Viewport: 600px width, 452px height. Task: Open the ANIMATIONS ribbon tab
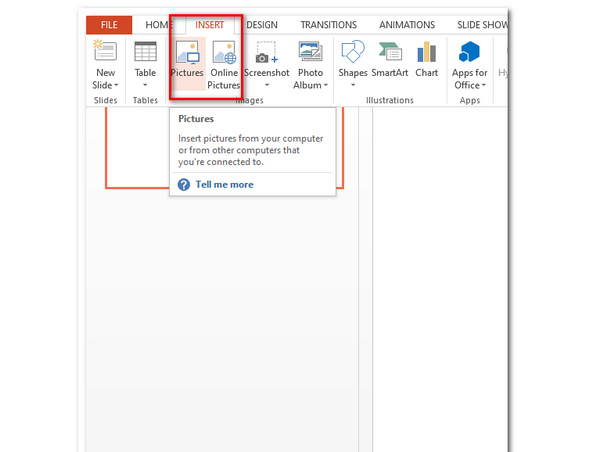(x=407, y=25)
